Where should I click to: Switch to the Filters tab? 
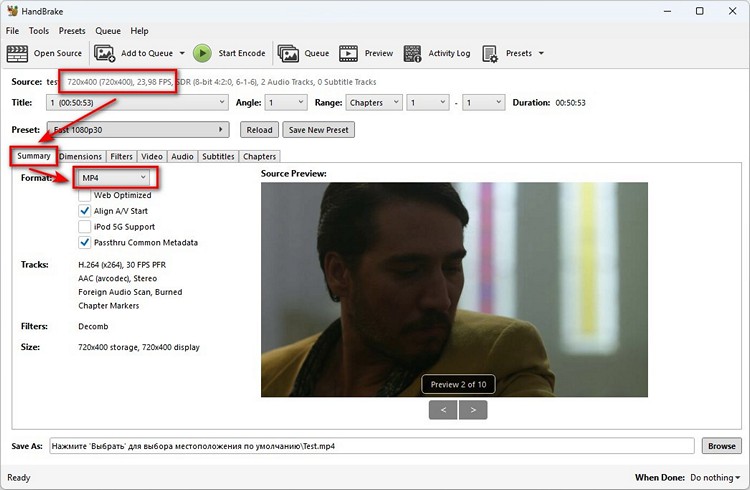pyautogui.click(x=121, y=156)
